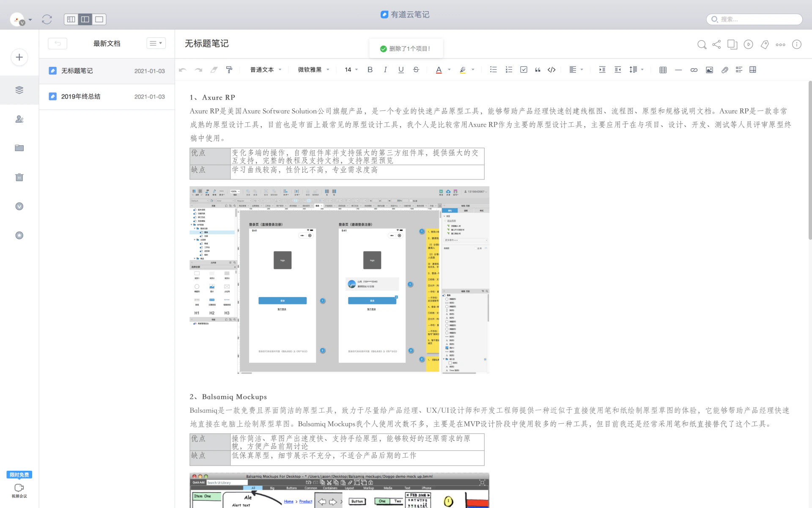
Task: Insert a to-do checkbox item
Action: 524,70
